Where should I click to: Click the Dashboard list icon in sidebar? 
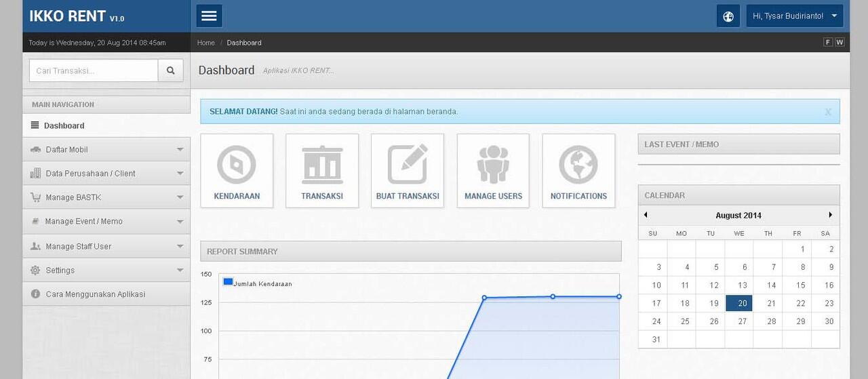click(x=35, y=125)
